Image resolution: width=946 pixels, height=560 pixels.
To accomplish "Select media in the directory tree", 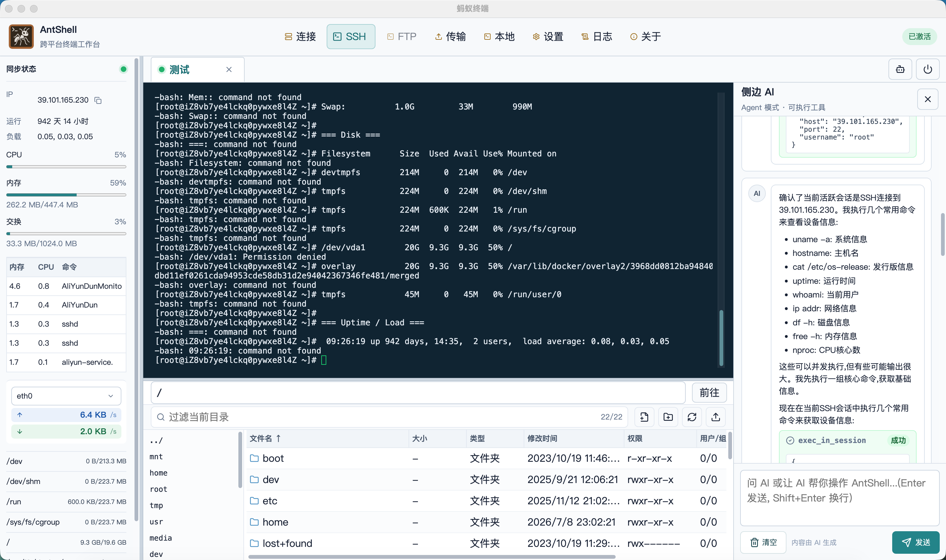I will (160, 538).
